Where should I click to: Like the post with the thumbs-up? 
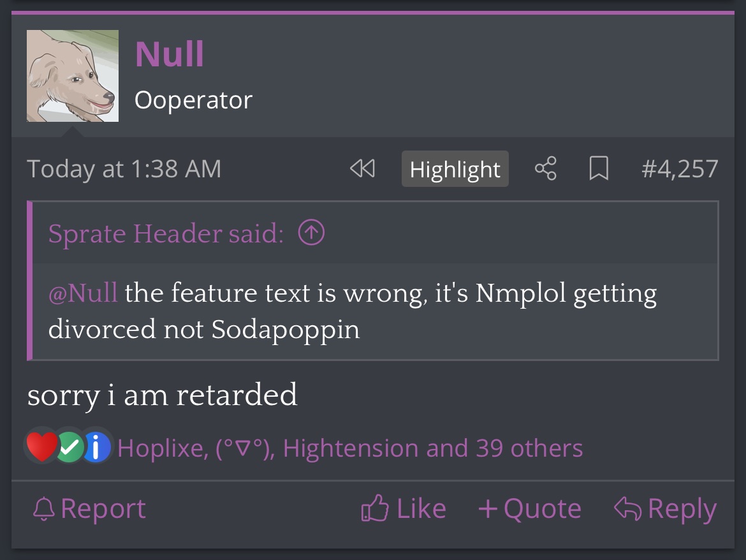click(404, 508)
